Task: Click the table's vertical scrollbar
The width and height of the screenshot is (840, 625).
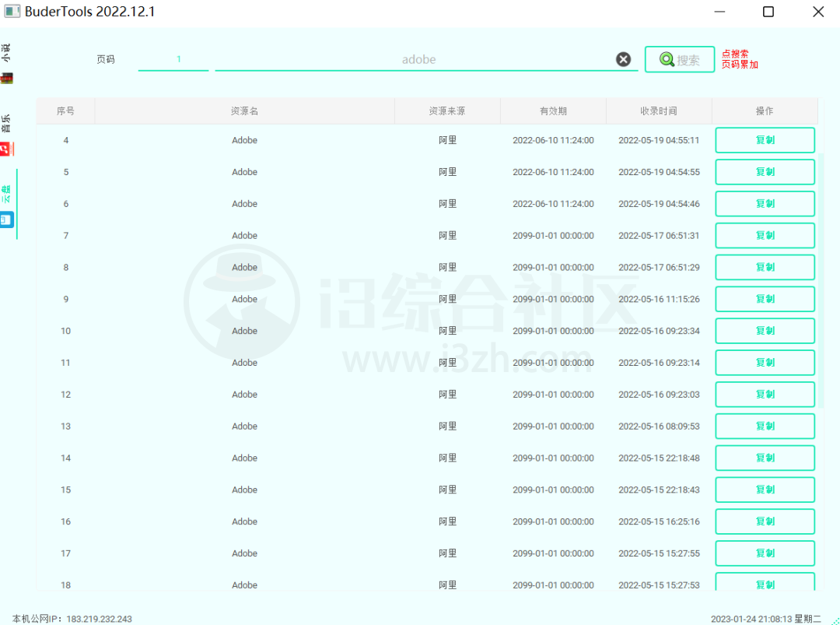Action: click(x=821, y=281)
